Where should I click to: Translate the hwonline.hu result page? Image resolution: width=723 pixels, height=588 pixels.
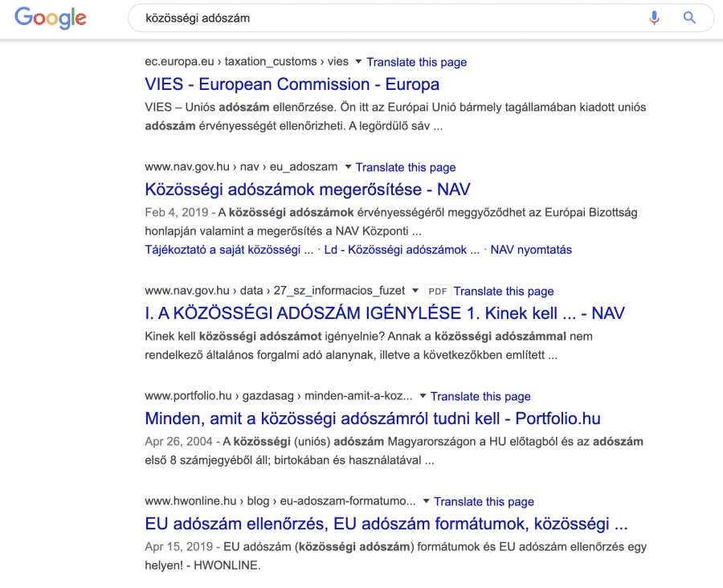click(x=484, y=501)
